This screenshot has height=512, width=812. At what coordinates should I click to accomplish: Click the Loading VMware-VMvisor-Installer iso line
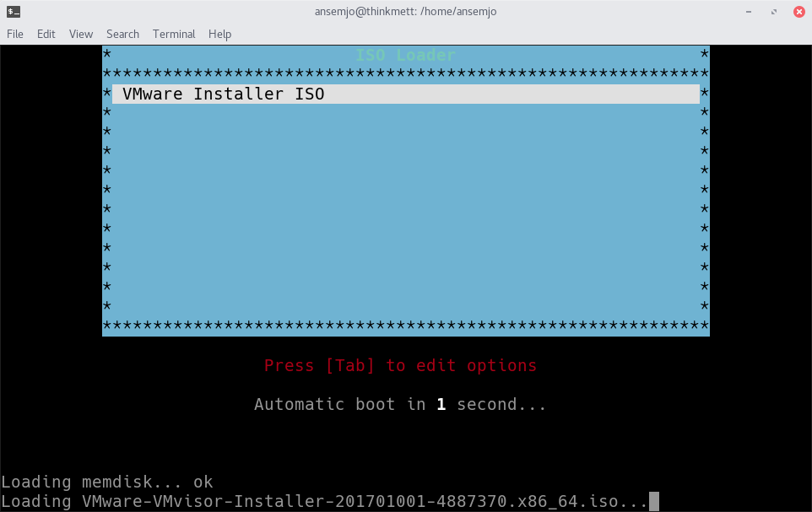point(323,502)
